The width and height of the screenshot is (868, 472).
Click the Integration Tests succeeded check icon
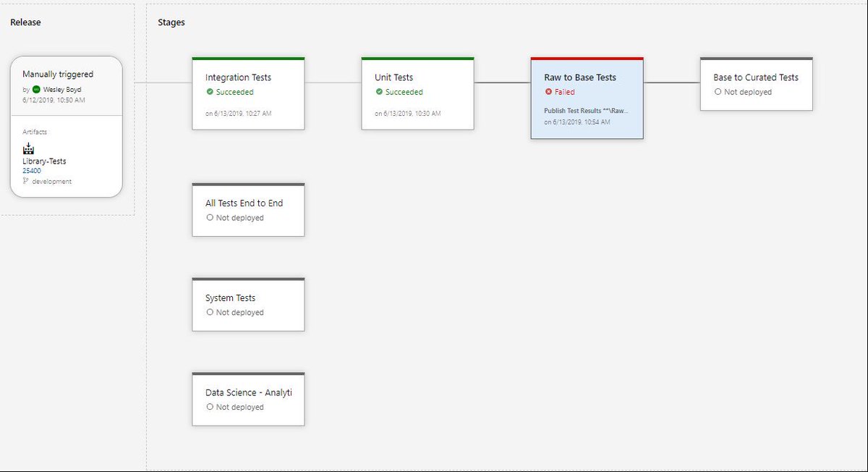coord(210,92)
